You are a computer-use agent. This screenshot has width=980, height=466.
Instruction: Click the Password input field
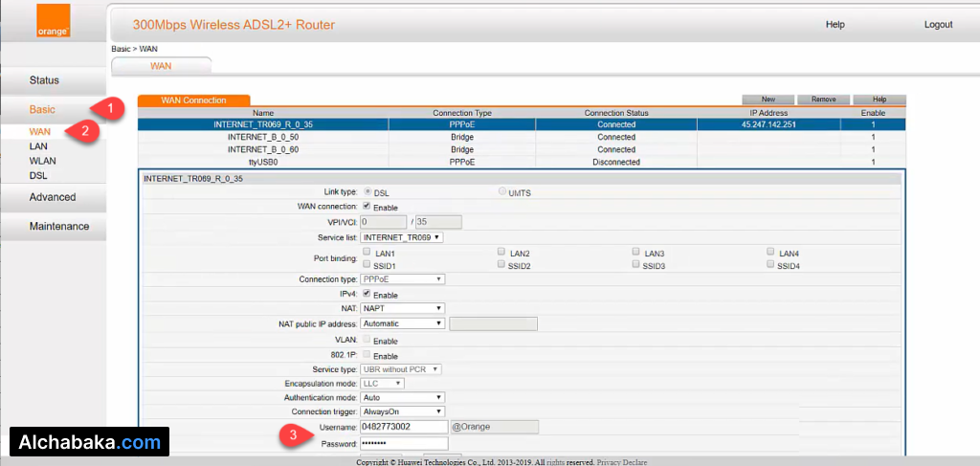pos(405,443)
